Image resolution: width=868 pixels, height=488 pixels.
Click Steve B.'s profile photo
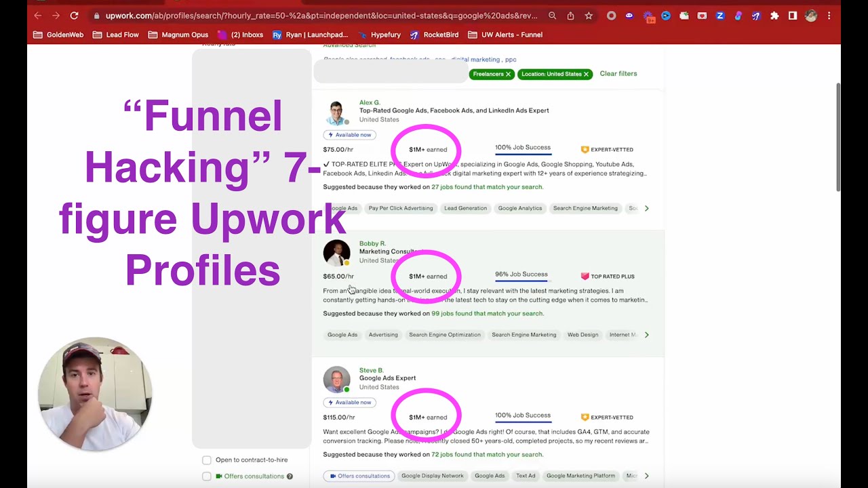click(x=336, y=380)
